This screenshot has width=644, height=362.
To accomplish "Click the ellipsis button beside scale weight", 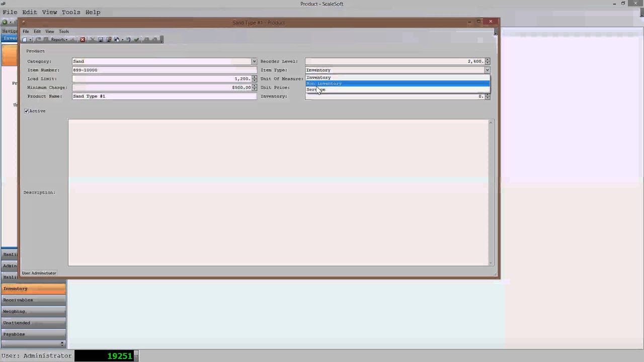I will click(x=136, y=356).
